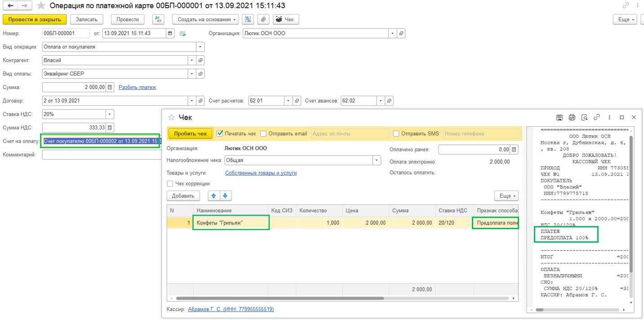The width and height of the screenshot is (644, 320).
Task: Click the Комментарий input field
Action: pos(101,155)
